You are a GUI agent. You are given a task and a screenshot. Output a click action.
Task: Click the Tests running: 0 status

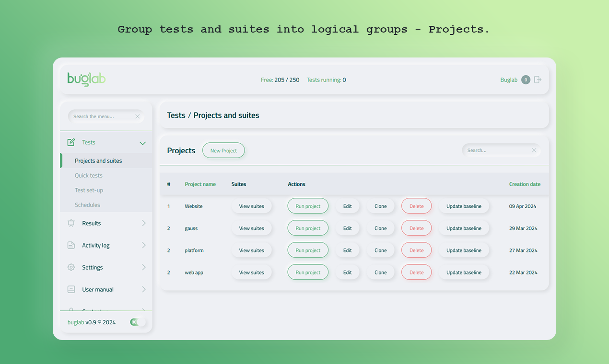[x=326, y=80]
